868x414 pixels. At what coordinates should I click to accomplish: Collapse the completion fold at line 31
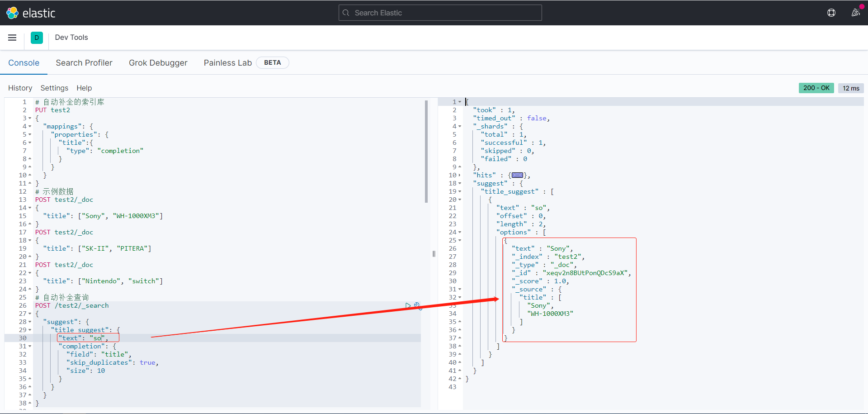(x=30, y=346)
